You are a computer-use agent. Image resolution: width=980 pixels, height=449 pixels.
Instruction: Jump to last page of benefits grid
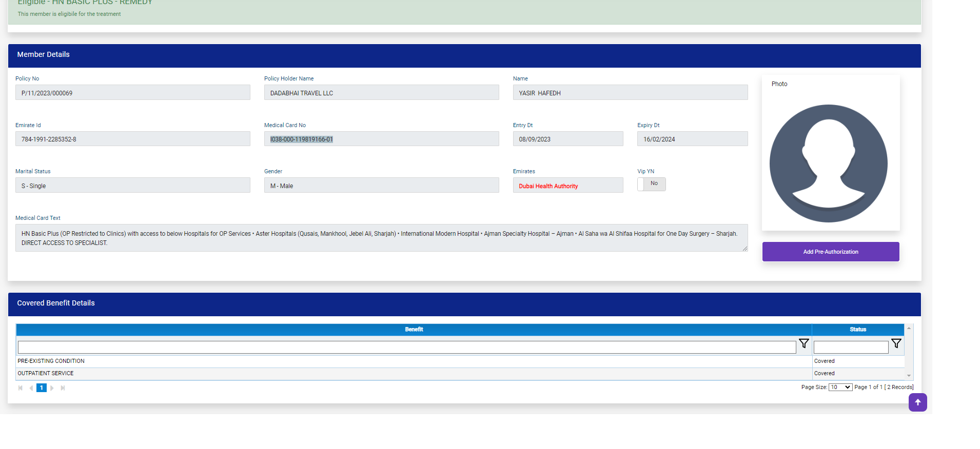63,388
